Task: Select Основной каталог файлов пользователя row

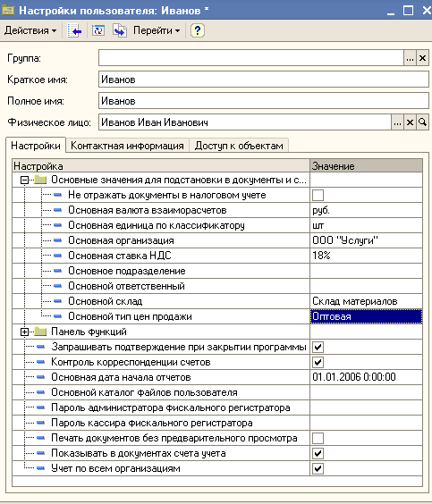Action: (217, 392)
